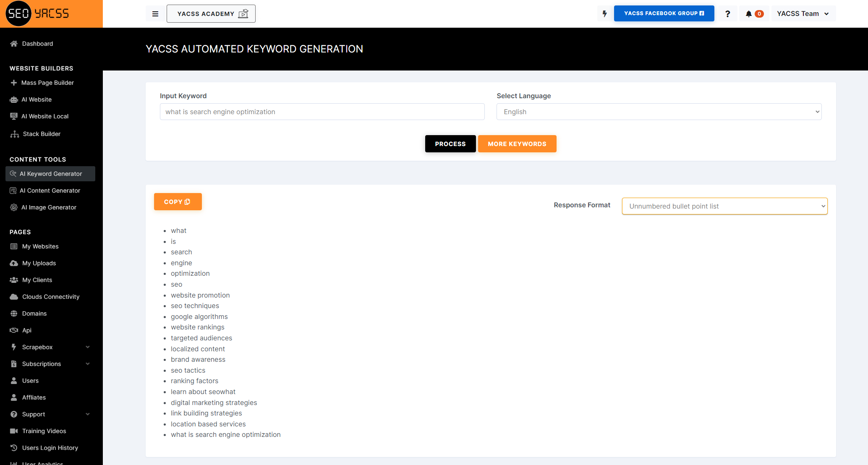Click the Users person icon
This screenshot has width=868, height=465.
point(14,381)
